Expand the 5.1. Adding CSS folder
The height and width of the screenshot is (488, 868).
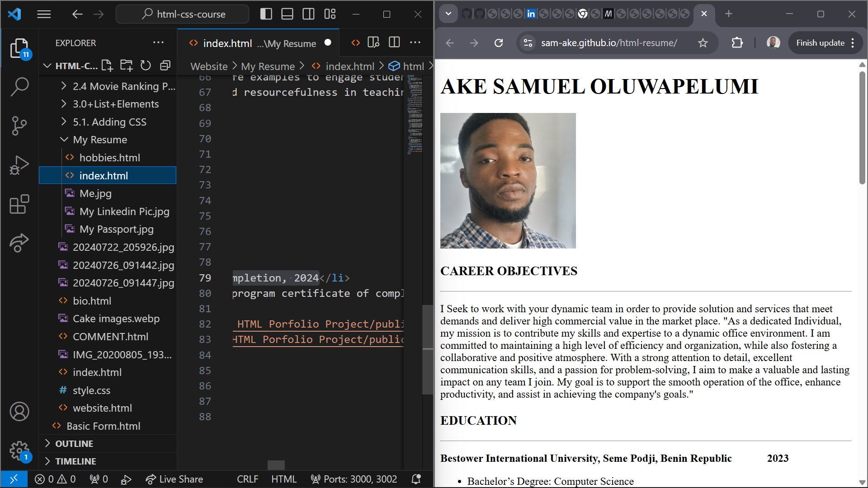point(109,122)
